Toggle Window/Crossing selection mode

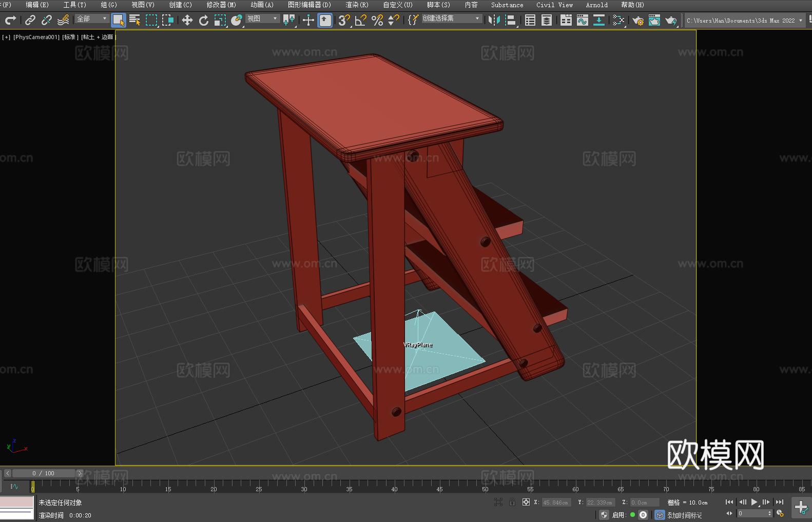tap(168, 20)
